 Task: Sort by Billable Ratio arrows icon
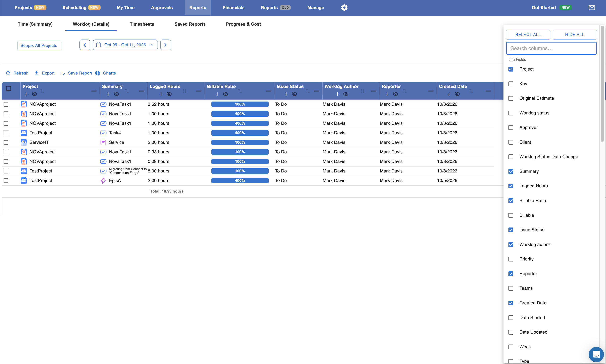240,91
